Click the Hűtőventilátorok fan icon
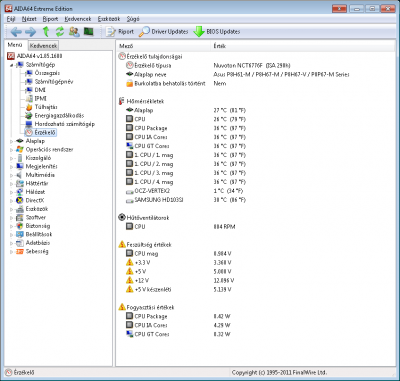The image size is (400, 381). click(122, 218)
